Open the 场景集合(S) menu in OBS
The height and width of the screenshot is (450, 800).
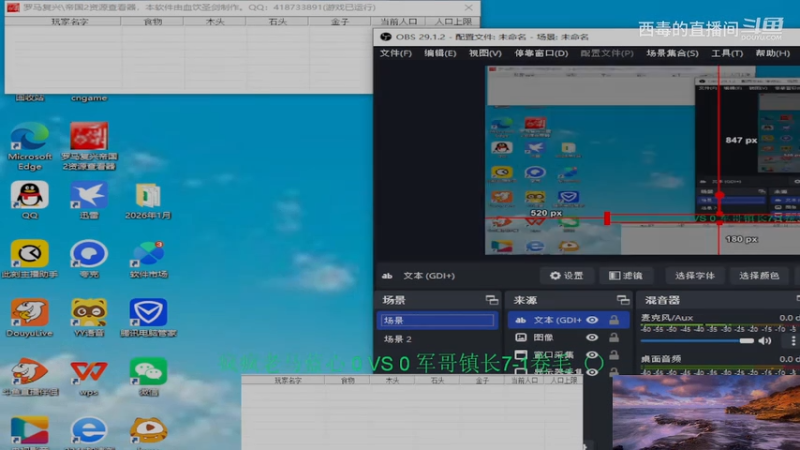(672, 53)
